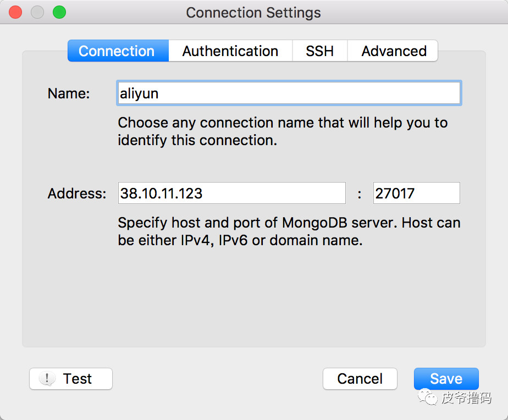The width and height of the screenshot is (508, 420).
Task: Click the exclamation icon on Test button
Action: [x=47, y=378]
